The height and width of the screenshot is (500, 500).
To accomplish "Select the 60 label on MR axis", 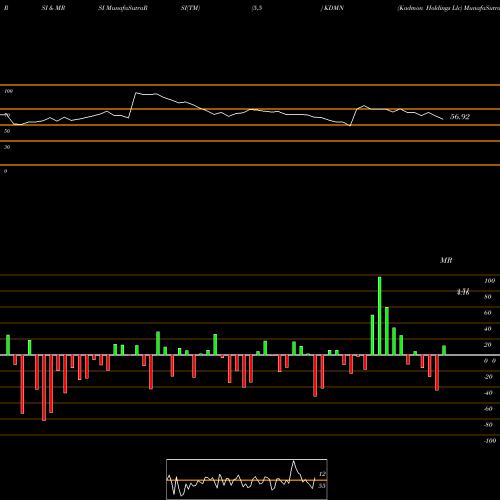I will point(488,313).
